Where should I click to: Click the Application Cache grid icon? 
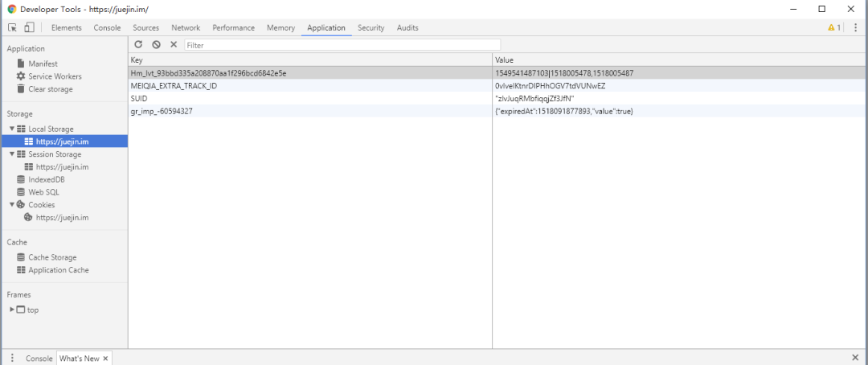[21, 270]
